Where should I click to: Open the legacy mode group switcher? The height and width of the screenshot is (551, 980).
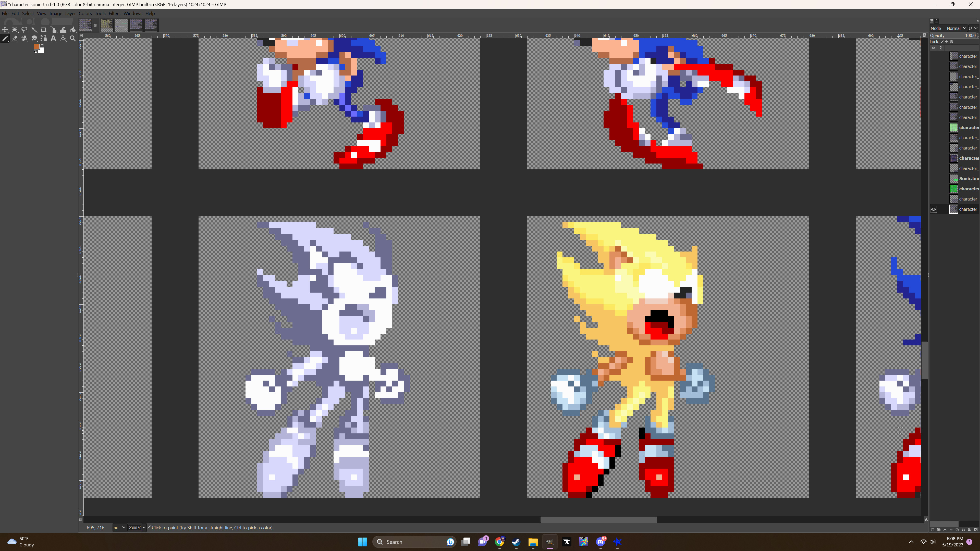[973, 28]
